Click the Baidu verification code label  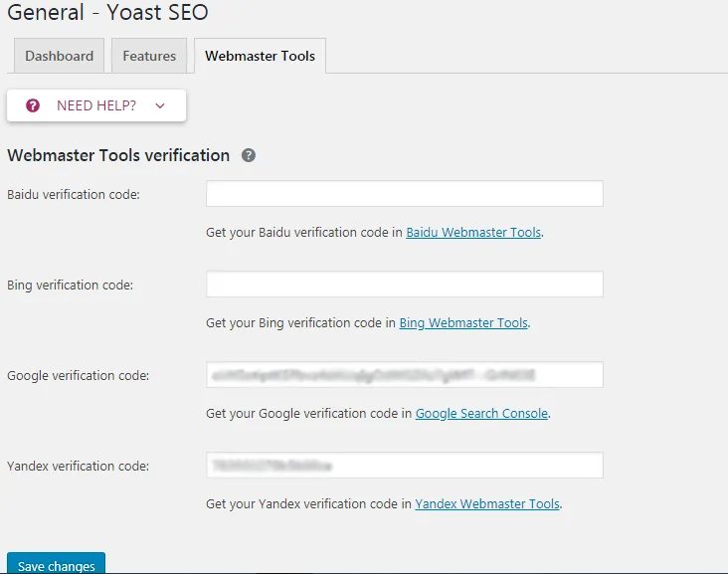point(74,194)
